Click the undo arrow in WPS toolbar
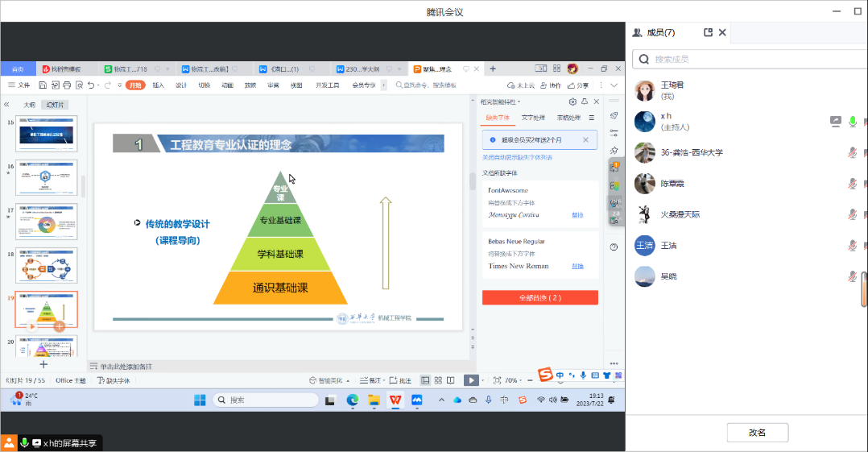 [92, 85]
